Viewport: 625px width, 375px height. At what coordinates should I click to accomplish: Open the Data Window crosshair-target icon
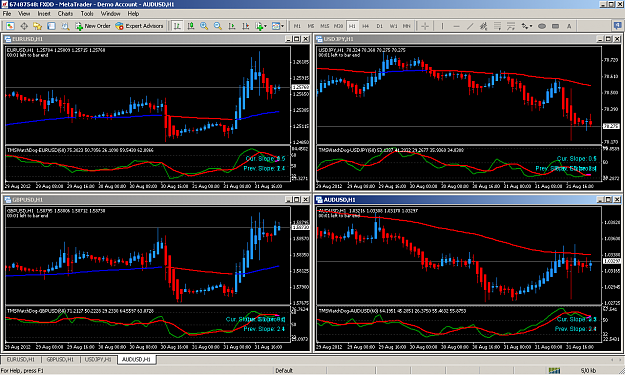[24, 26]
